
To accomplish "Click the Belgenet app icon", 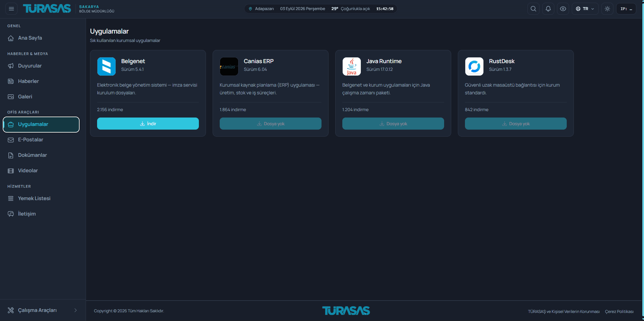I will coord(106,66).
